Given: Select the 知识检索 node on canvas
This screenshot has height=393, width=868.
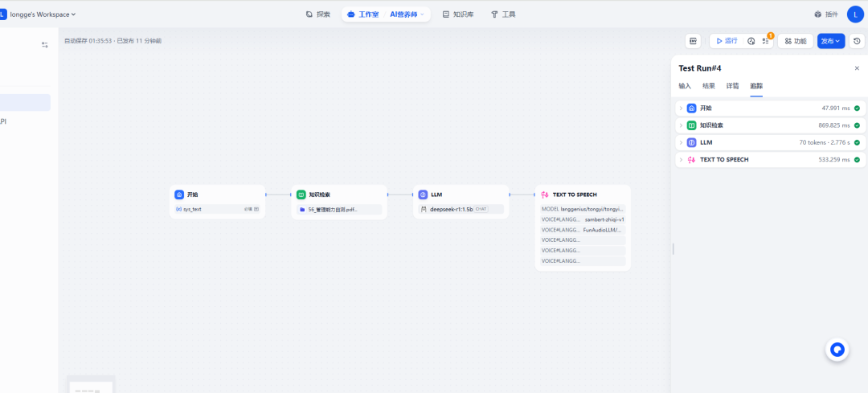Looking at the screenshot, I should click(339, 202).
